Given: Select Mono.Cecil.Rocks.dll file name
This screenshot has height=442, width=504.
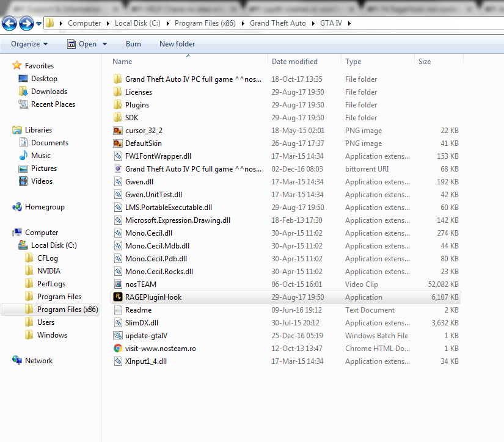Looking at the screenshot, I should click(x=159, y=272).
